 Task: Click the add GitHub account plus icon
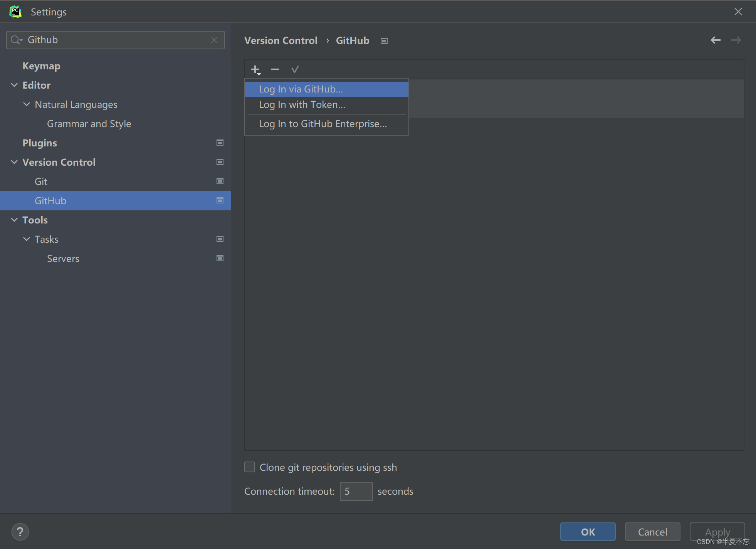pyautogui.click(x=255, y=69)
